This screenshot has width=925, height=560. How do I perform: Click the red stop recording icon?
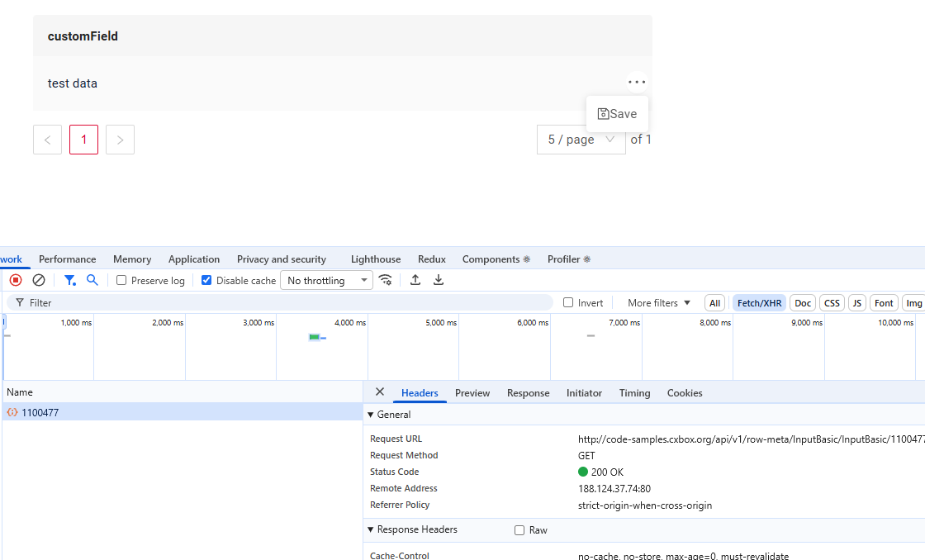16,280
